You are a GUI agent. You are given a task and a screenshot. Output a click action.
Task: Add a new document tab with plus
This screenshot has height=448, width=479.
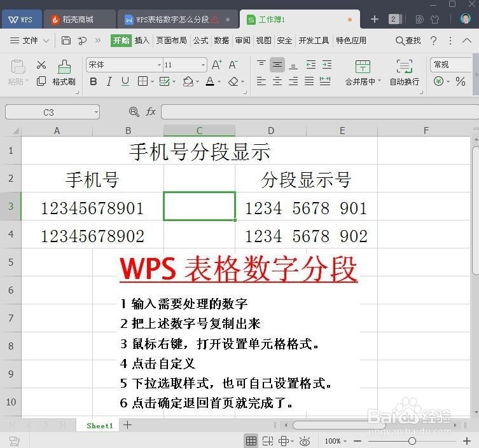click(x=375, y=20)
